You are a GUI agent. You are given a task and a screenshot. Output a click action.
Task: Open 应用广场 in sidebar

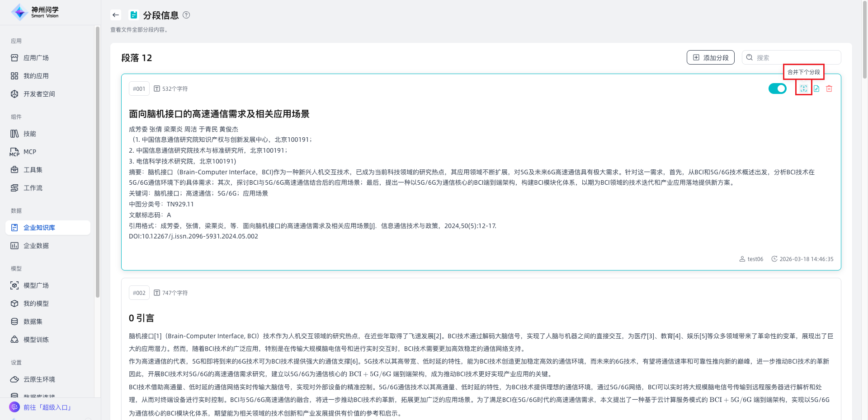pyautogui.click(x=36, y=58)
